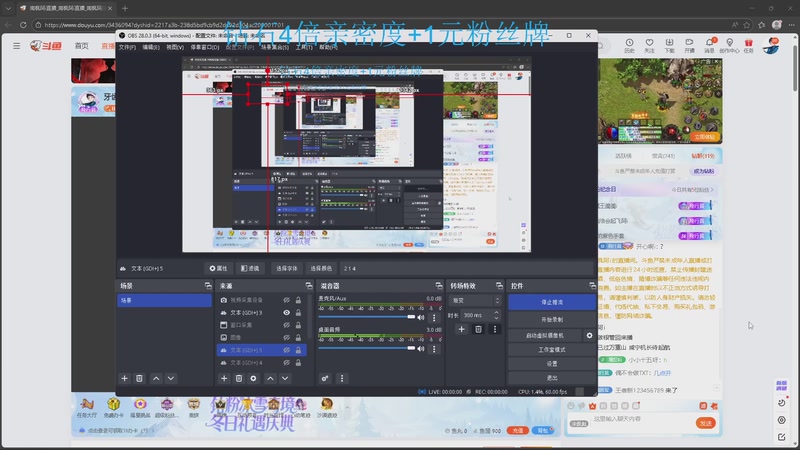Click the 桌面音频 volume slider
The image size is (800, 450).
tap(367, 348)
